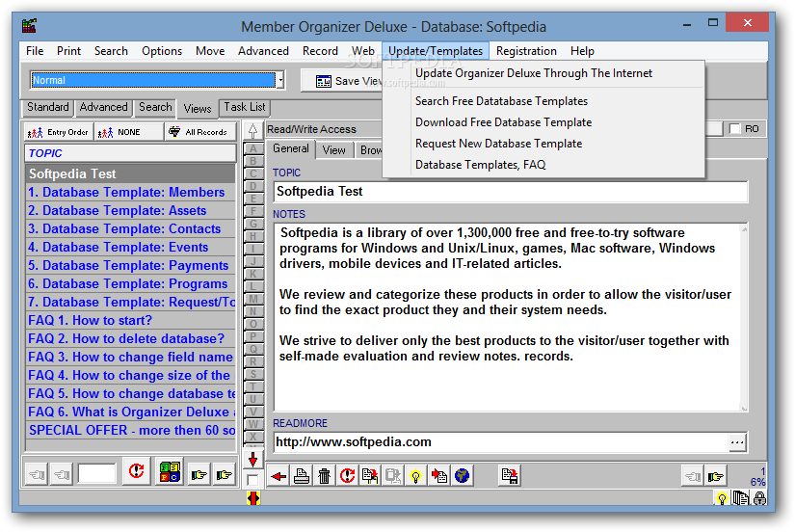Click the right-pointing hand icon beside the FSPC blocks
795x532 pixels.
pos(199,474)
